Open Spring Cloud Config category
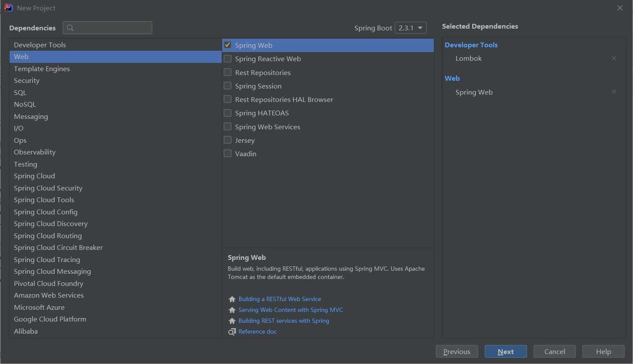The height and width of the screenshot is (364, 633). 115,212
